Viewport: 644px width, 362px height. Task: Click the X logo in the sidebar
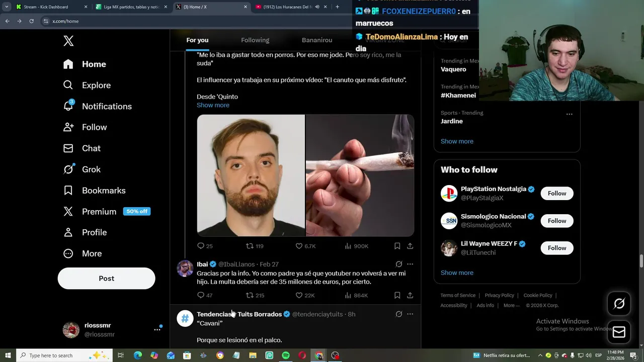pyautogui.click(x=68, y=41)
